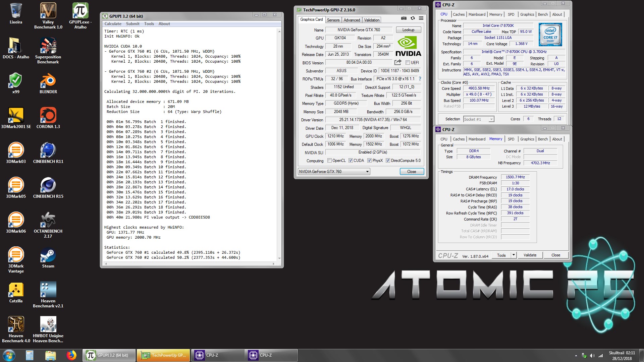644x362 pixels.
Task: Click GPU-Z refresh icon
Action: pyautogui.click(x=413, y=18)
